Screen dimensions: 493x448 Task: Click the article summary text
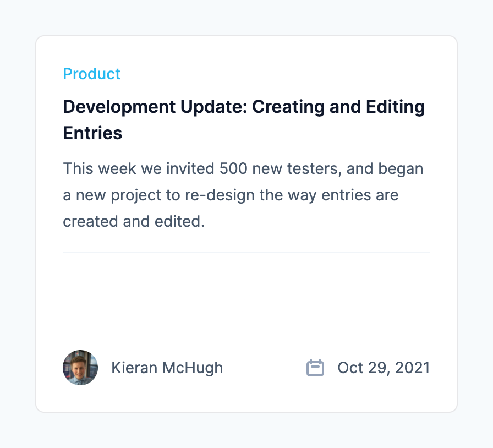[x=242, y=195]
